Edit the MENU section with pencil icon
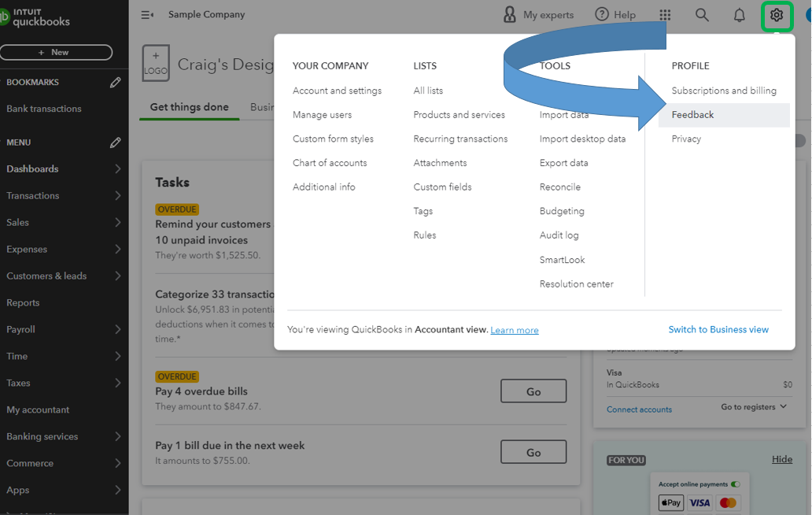The width and height of the screenshot is (812, 515). click(116, 143)
